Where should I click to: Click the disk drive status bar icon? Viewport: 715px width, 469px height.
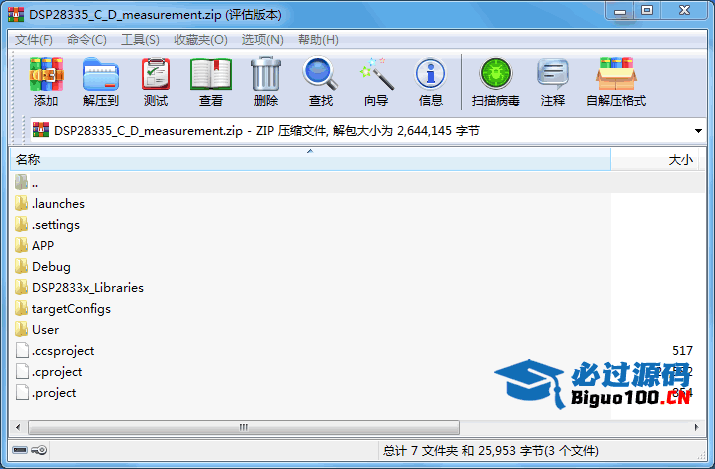click(x=20, y=450)
